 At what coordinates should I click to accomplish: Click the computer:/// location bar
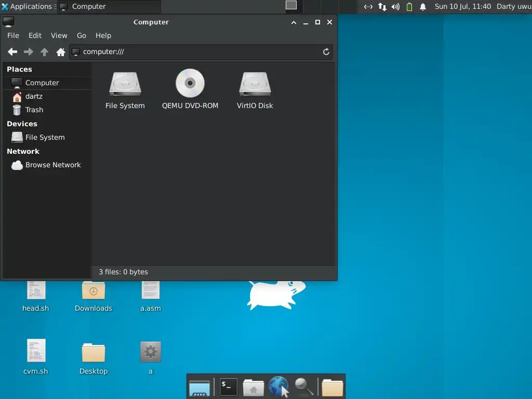pyautogui.click(x=201, y=52)
